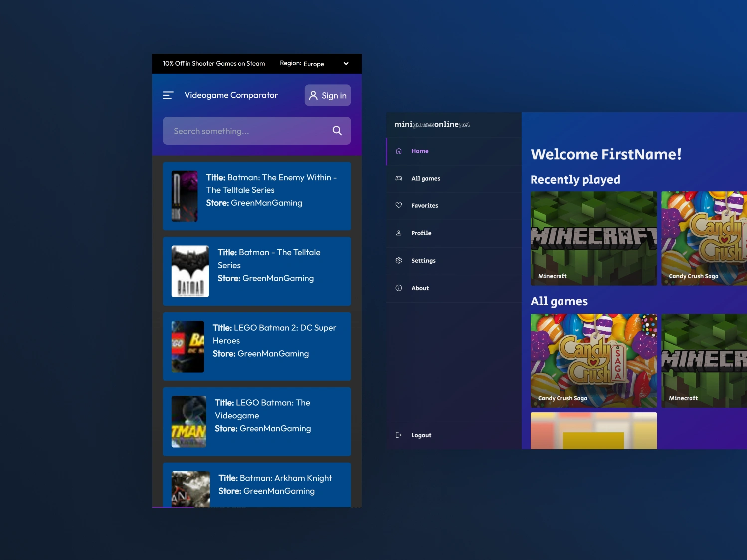747x560 pixels.
Task: Open Minecraft card under Recently played
Action: [593, 238]
